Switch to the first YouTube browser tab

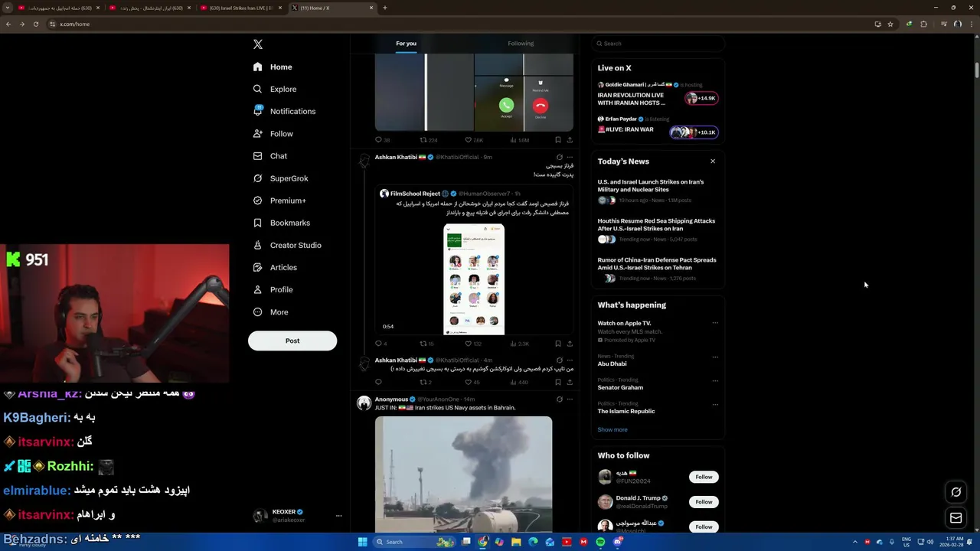click(x=58, y=8)
